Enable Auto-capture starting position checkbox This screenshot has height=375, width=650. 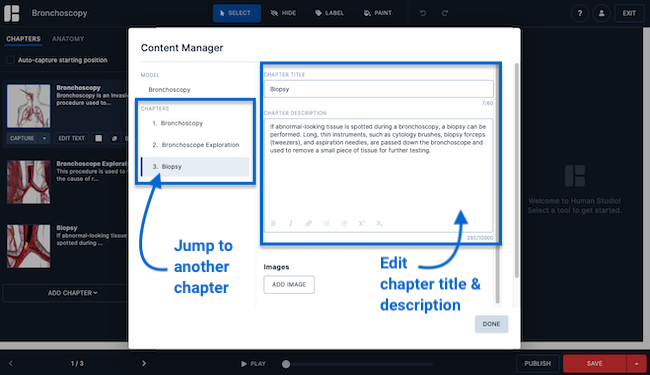tap(10, 60)
